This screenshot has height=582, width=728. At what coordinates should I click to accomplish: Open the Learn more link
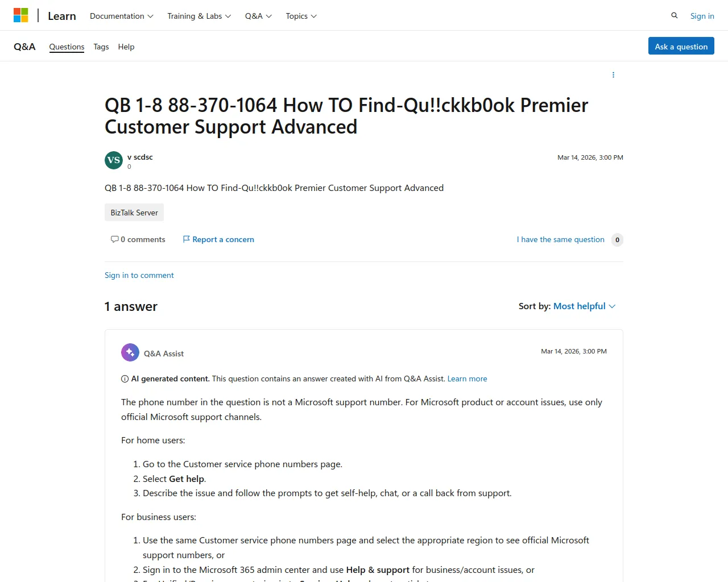click(467, 379)
